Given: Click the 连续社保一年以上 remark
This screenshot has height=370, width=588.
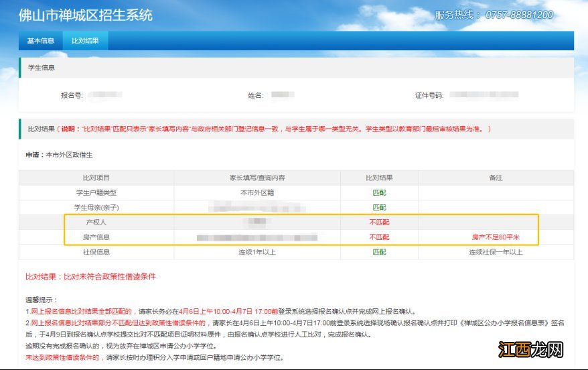Looking at the screenshot, I should coord(496,252).
